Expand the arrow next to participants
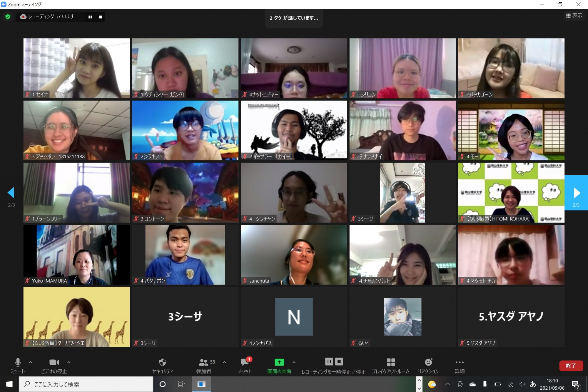The height and width of the screenshot is (392, 588). (224, 362)
